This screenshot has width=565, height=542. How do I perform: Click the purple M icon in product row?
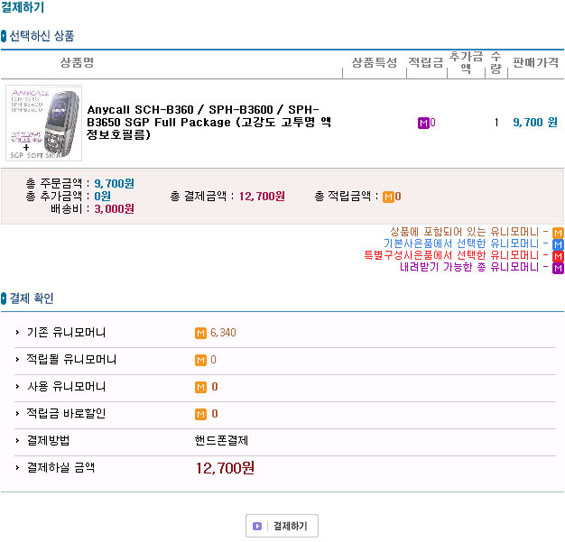pos(423,123)
